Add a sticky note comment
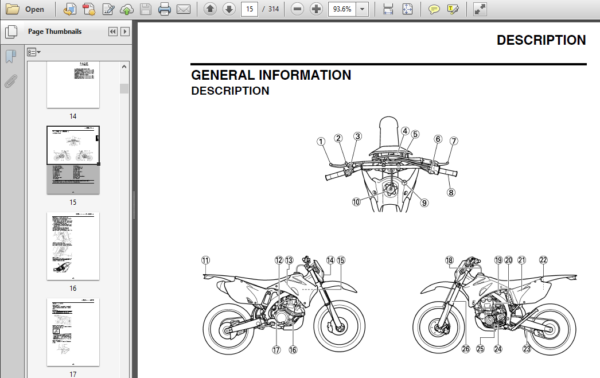 coord(434,9)
